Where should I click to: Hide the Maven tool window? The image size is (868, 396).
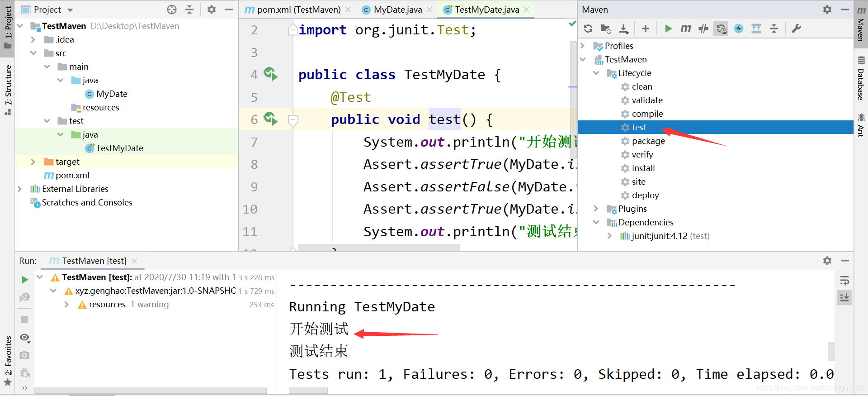[844, 10]
